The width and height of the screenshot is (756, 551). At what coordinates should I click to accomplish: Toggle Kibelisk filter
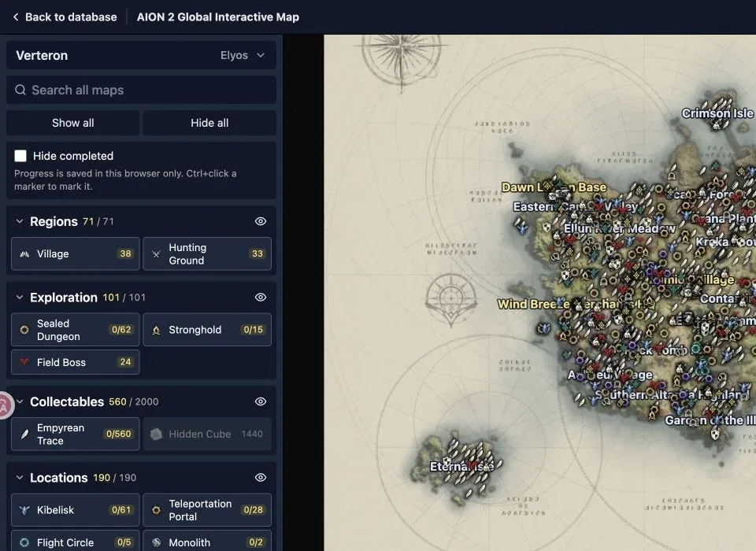coord(76,510)
